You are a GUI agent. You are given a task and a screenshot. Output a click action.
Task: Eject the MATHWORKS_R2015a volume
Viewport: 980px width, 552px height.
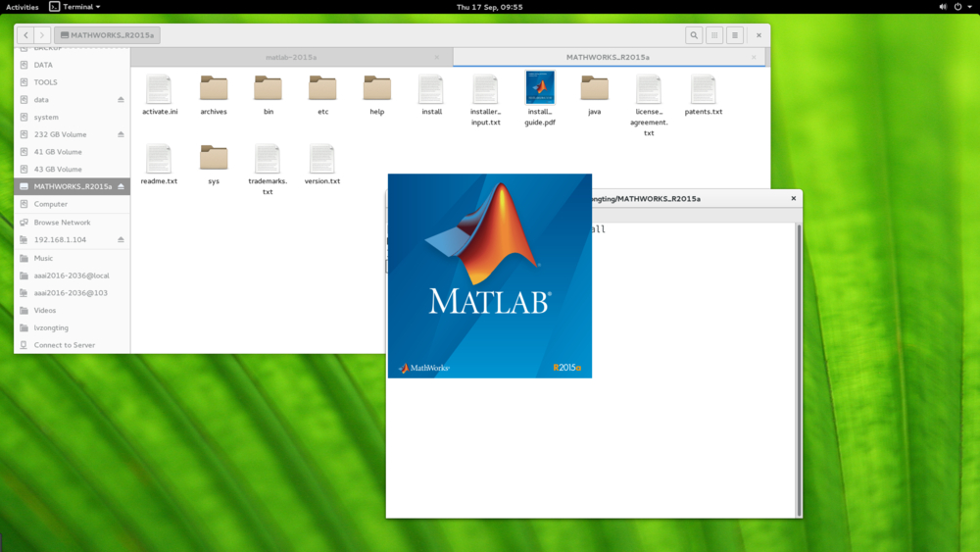122,186
